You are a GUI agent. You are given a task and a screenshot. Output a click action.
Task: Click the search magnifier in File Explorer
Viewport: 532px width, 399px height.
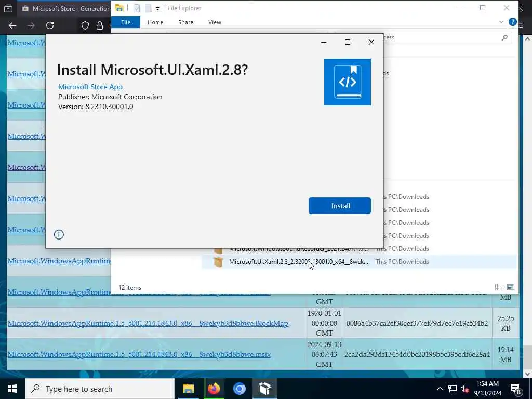504,37
